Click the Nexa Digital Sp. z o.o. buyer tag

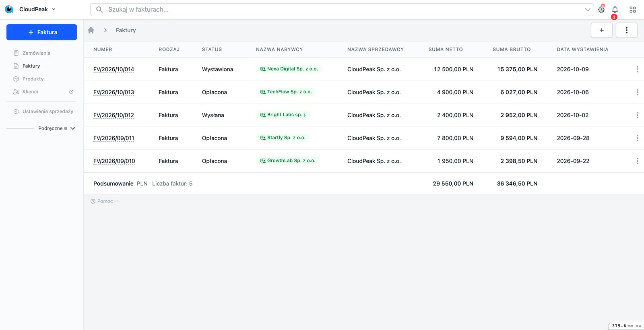[289, 69]
